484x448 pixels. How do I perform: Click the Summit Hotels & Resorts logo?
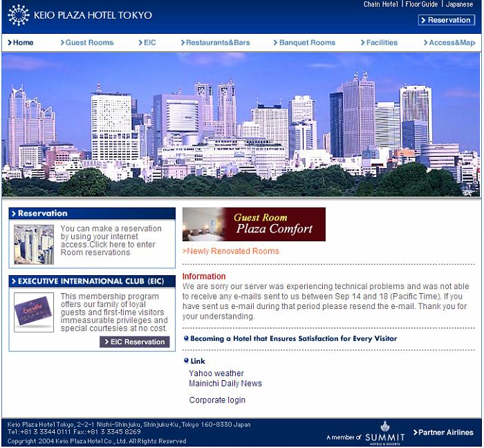pos(384,433)
